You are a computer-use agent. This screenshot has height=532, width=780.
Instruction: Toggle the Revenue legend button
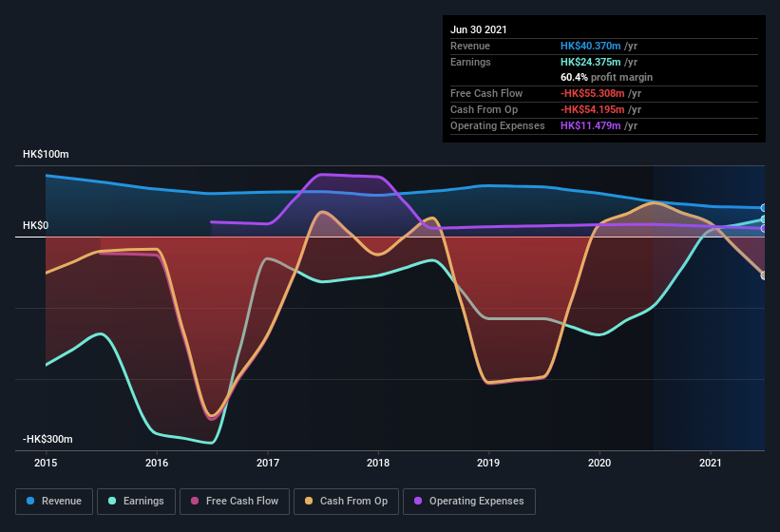coord(54,502)
